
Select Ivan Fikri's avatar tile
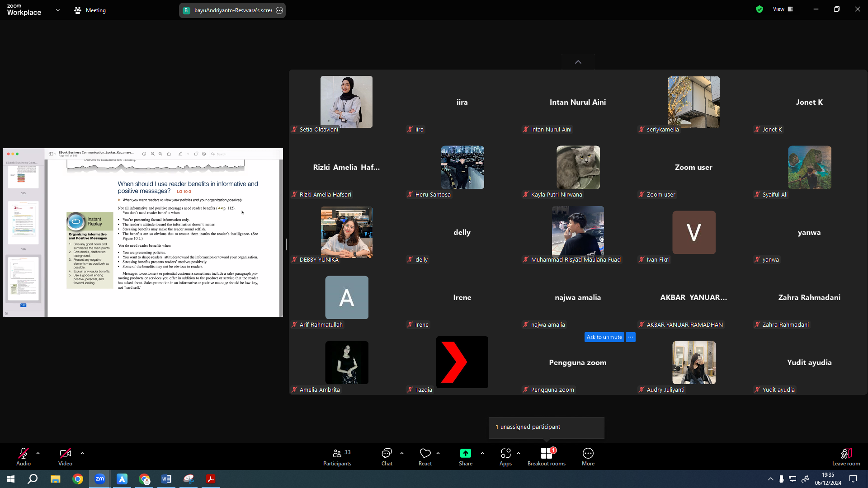[x=693, y=232]
